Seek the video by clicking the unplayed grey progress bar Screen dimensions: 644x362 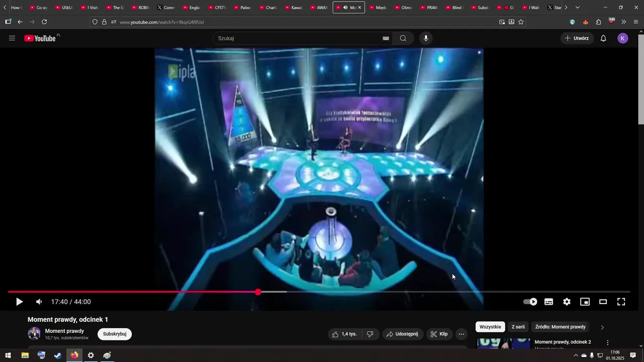[458, 292]
